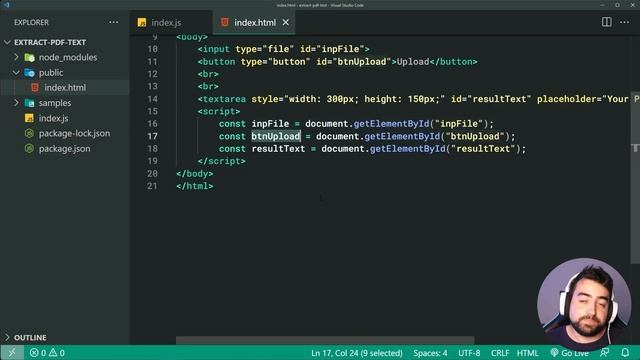Start Go Live server
Image resolution: width=640 pixels, height=360 pixels.
point(569,353)
